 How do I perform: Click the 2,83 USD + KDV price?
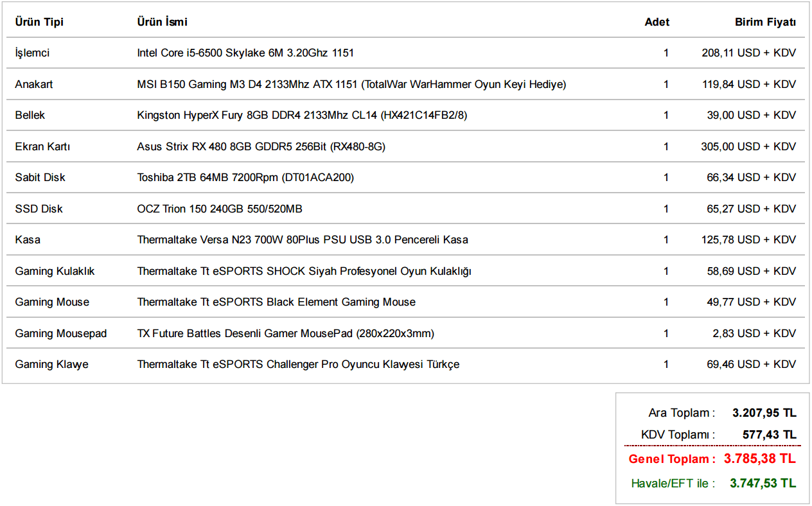[754, 333]
